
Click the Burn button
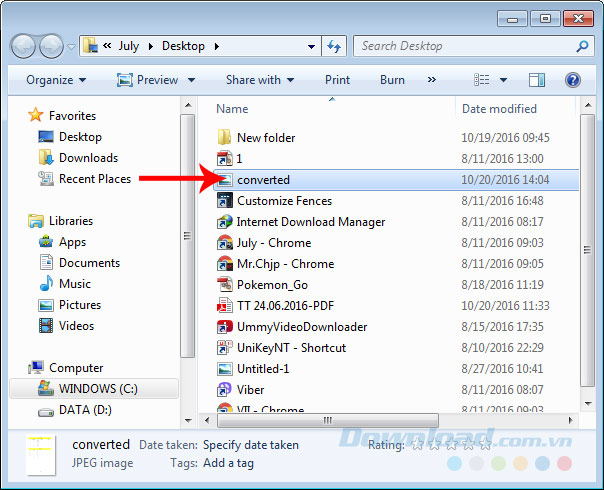click(x=392, y=80)
